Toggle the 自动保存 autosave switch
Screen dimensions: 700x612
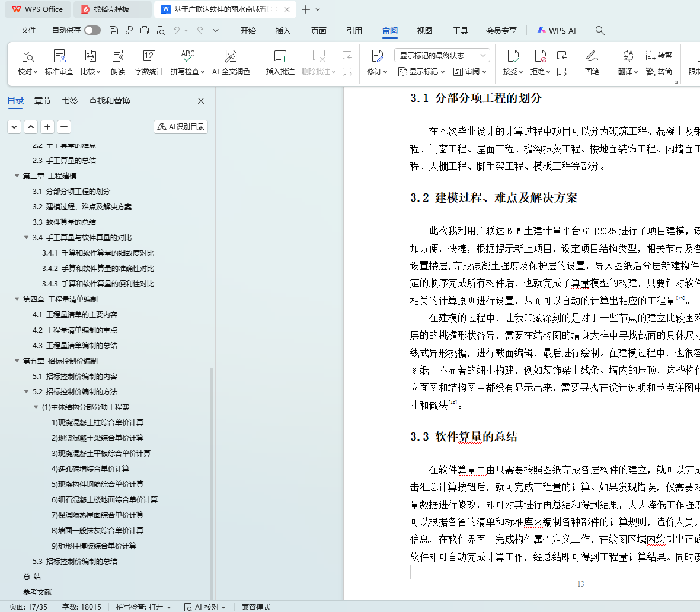coord(92,30)
